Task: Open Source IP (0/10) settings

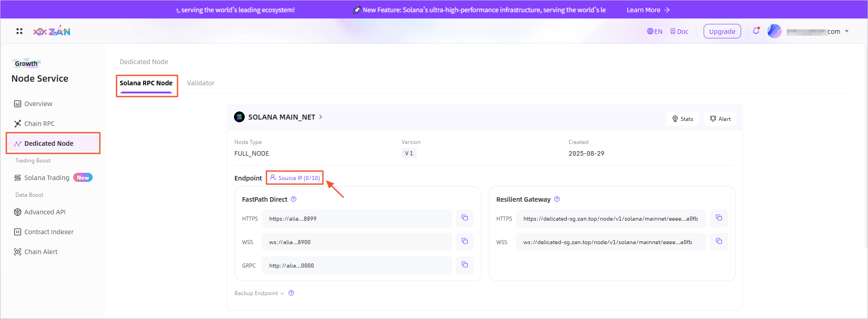Action: [x=295, y=178]
